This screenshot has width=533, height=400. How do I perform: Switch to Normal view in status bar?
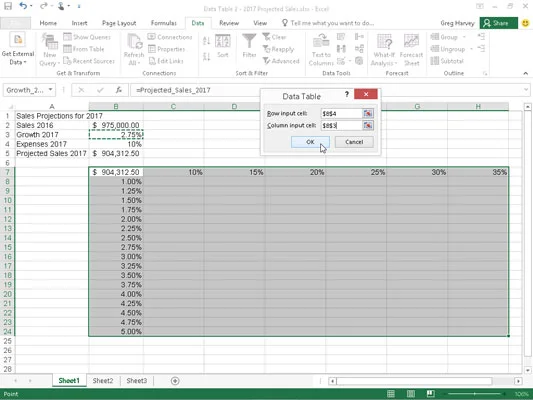click(391, 394)
